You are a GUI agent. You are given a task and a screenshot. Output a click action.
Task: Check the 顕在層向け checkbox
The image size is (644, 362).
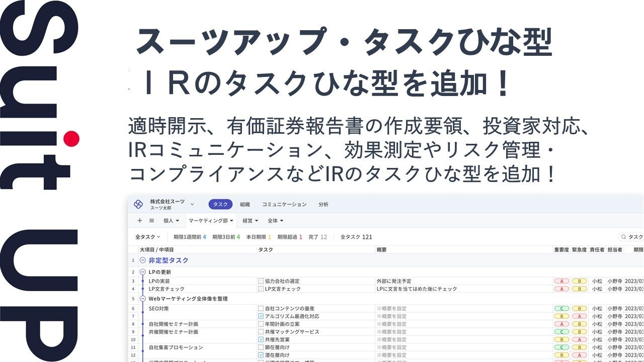(261, 347)
